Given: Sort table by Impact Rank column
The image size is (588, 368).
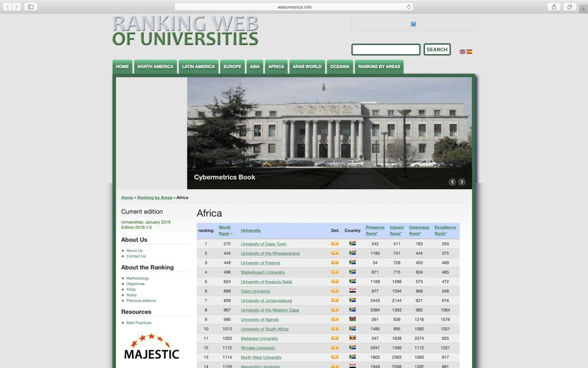Looking at the screenshot, I should pyautogui.click(x=396, y=231).
